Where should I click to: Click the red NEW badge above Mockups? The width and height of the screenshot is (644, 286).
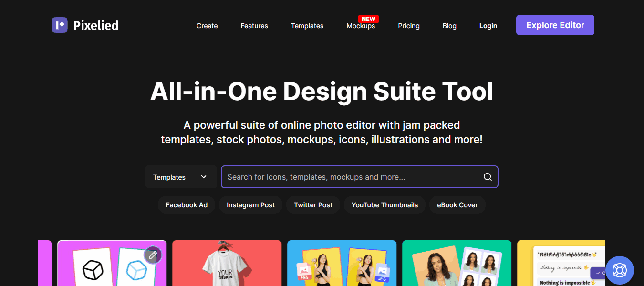click(x=368, y=19)
